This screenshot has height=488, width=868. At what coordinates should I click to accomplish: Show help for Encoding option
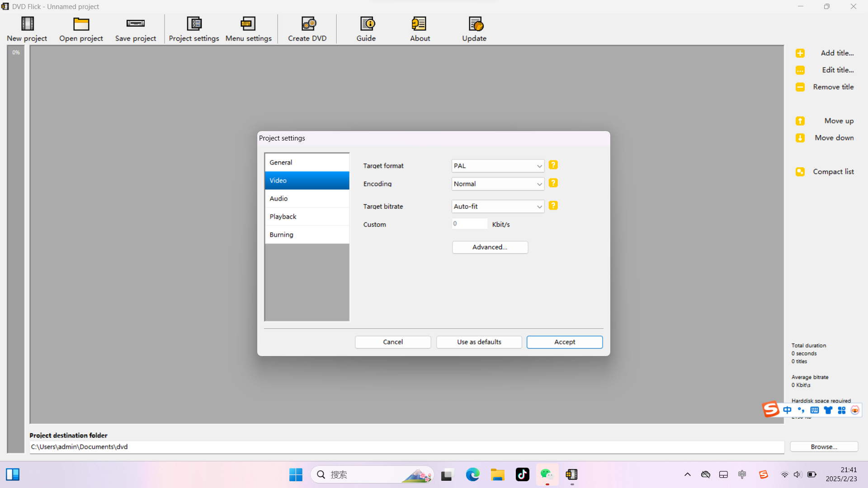click(x=553, y=183)
